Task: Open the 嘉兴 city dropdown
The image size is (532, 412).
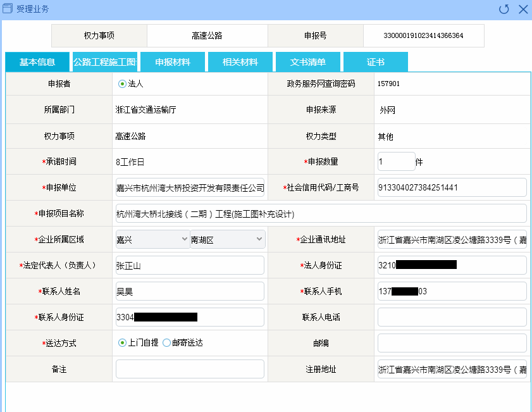Action: click(x=152, y=239)
